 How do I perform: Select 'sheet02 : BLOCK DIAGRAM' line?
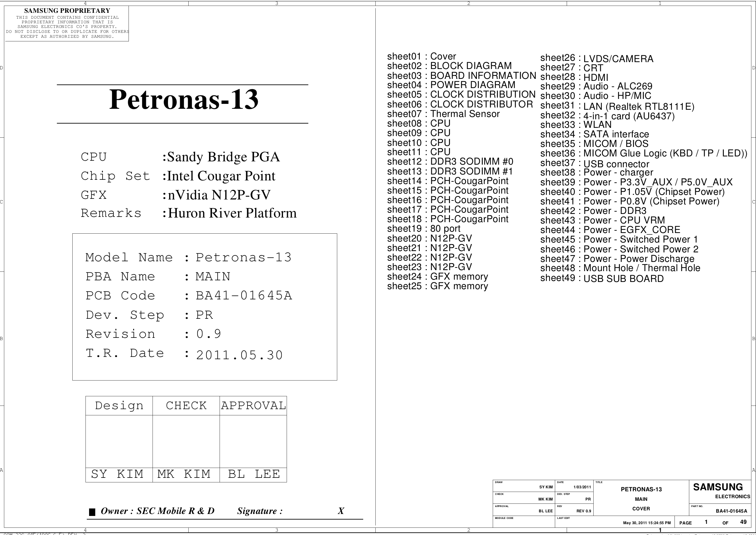click(449, 66)
